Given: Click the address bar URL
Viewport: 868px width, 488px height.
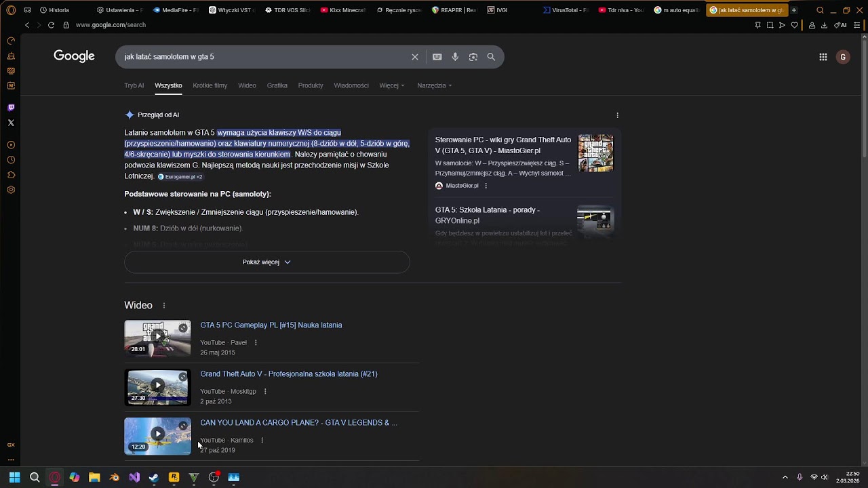Looking at the screenshot, I should coord(111,25).
